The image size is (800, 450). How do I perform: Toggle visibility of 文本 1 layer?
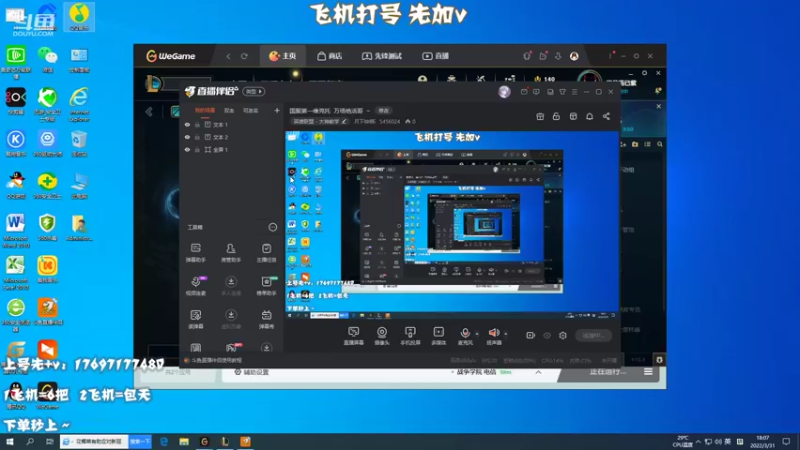point(187,124)
